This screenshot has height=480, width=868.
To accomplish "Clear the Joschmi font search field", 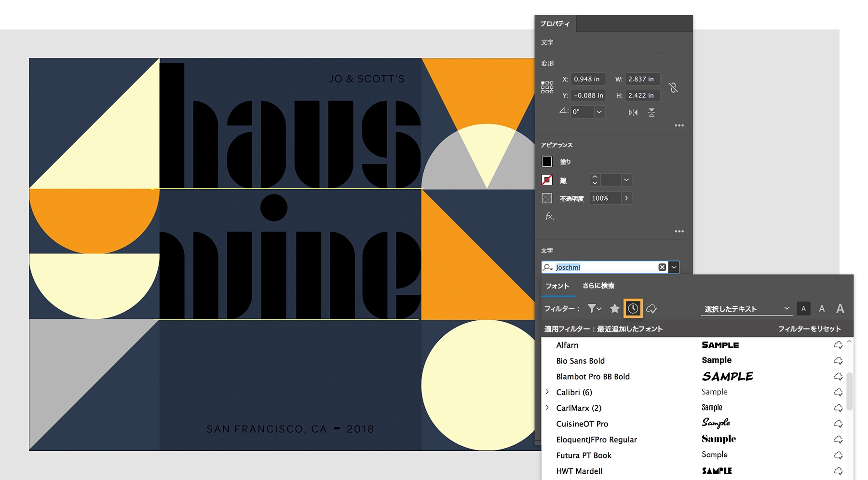I will pyautogui.click(x=663, y=267).
